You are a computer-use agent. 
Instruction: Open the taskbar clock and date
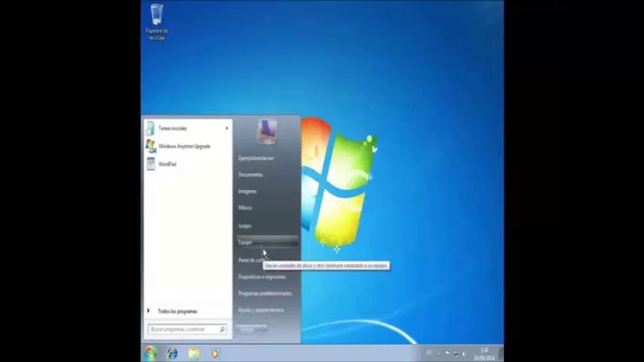[484, 353]
